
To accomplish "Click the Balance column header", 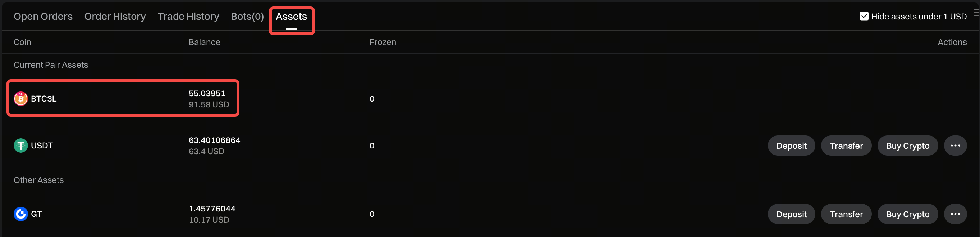I will click(204, 42).
